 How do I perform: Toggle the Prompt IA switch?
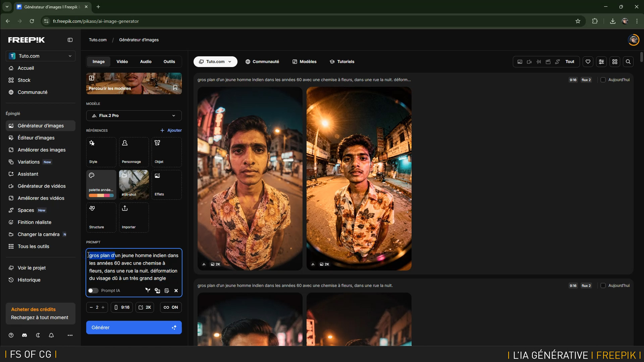[x=93, y=291]
